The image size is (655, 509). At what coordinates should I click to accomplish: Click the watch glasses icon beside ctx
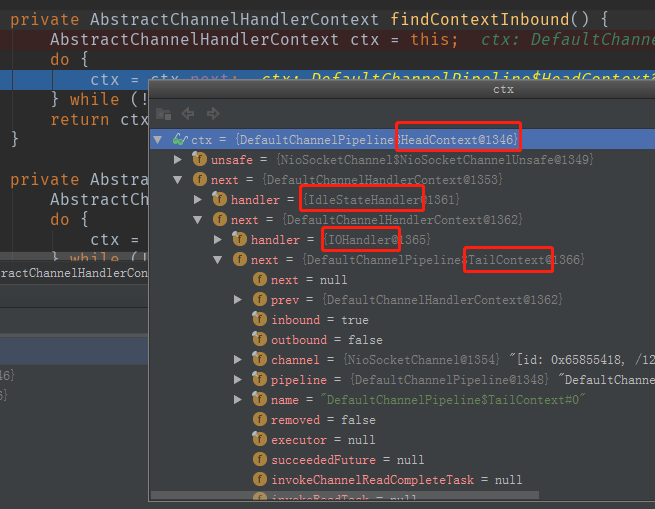(180, 139)
